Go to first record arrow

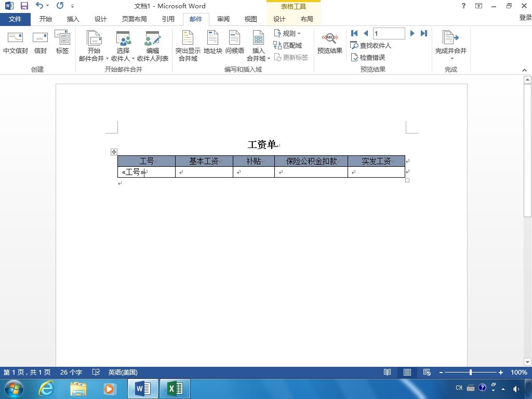(x=354, y=33)
